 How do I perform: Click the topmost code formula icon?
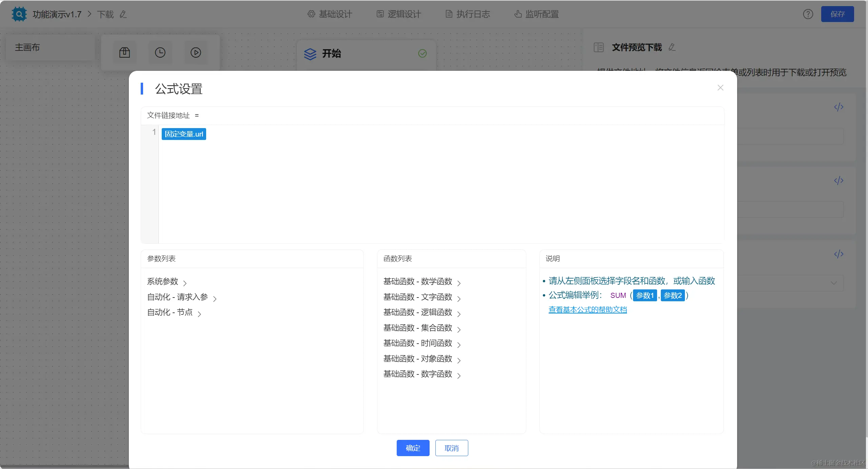(x=839, y=107)
